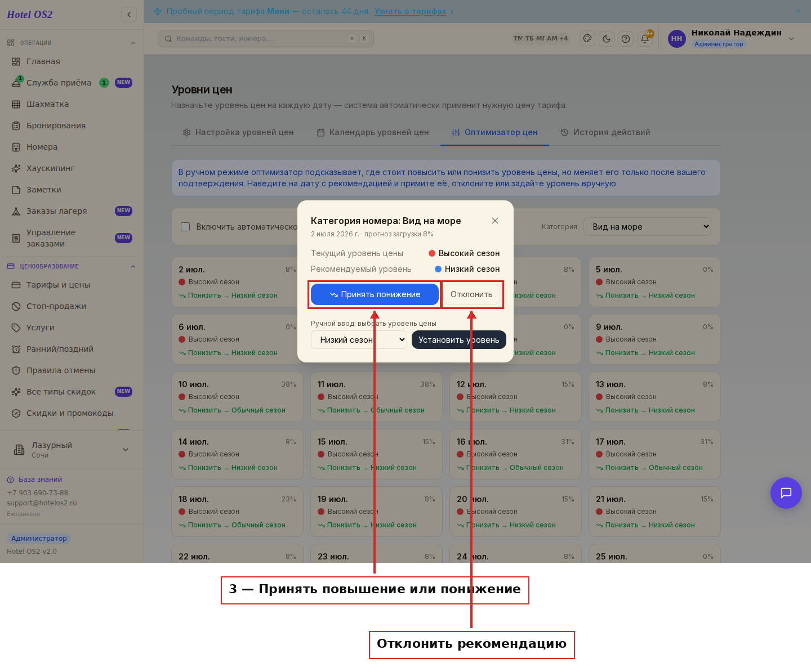Click the Установить уровень button
The image size is (811, 672).
click(x=459, y=340)
